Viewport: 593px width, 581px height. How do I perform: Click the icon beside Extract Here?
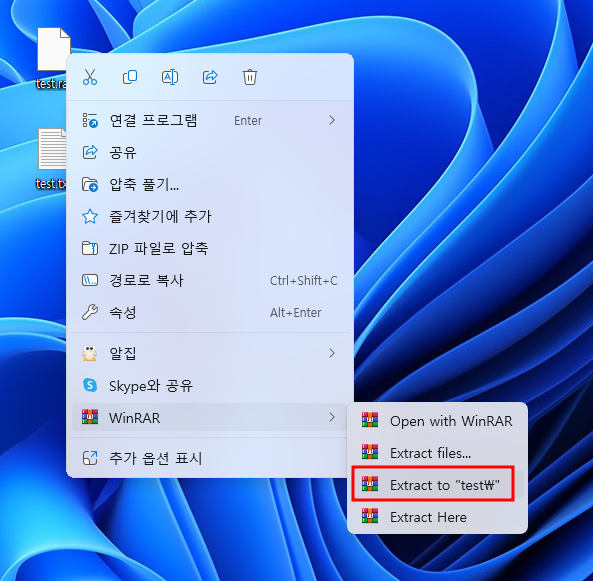pyautogui.click(x=370, y=516)
